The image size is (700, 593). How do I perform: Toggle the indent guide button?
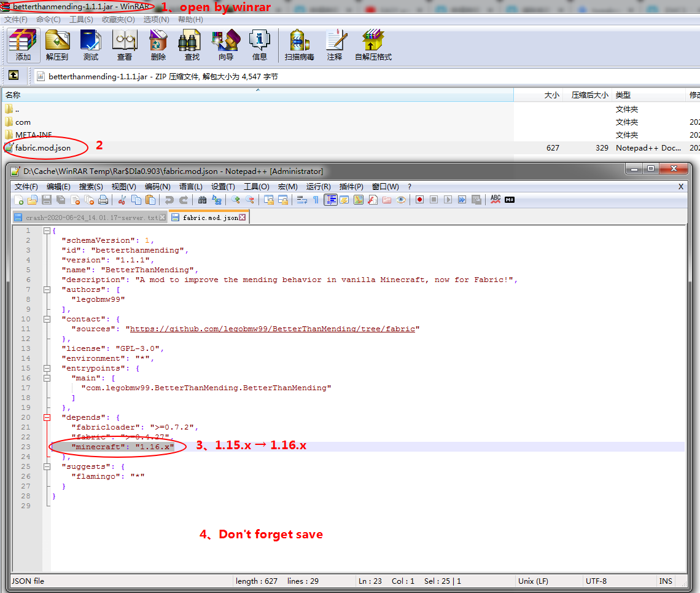point(330,200)
